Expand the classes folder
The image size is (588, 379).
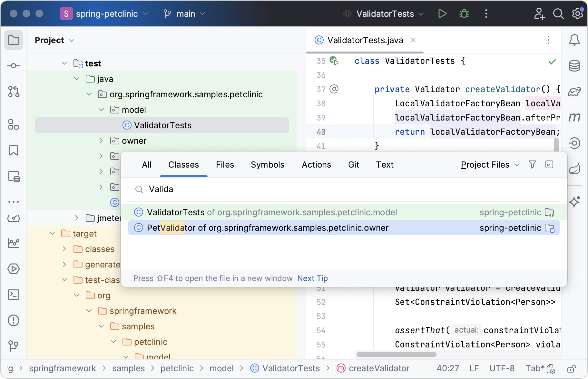(x=64, y=249)
